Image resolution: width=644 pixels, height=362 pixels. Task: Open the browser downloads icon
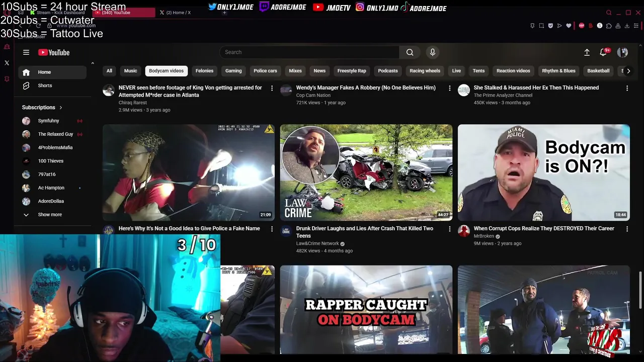coord(627,26)
